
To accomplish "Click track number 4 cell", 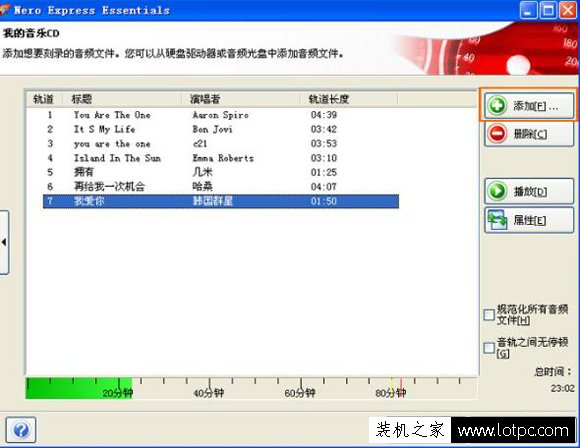I will [50, 158].
